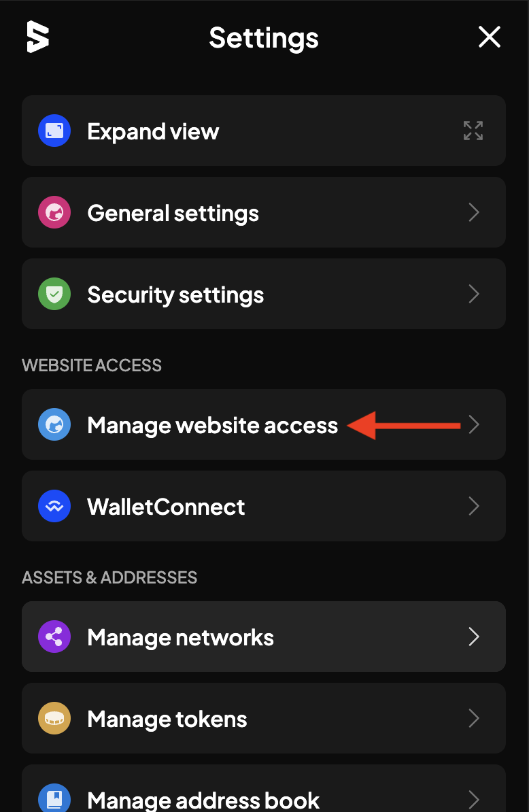
Task: Select the Manage tokens menu entry
Action: (263, 718)
